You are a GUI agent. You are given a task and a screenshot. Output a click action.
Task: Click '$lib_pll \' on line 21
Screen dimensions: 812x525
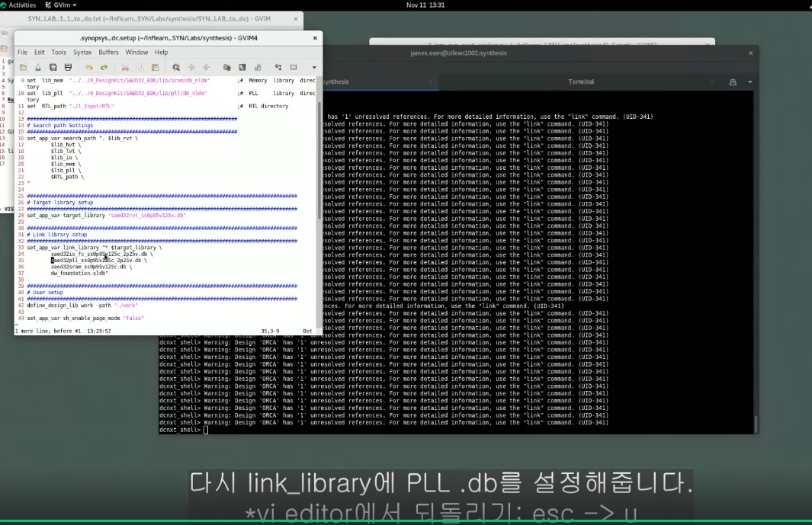(66, 171)
